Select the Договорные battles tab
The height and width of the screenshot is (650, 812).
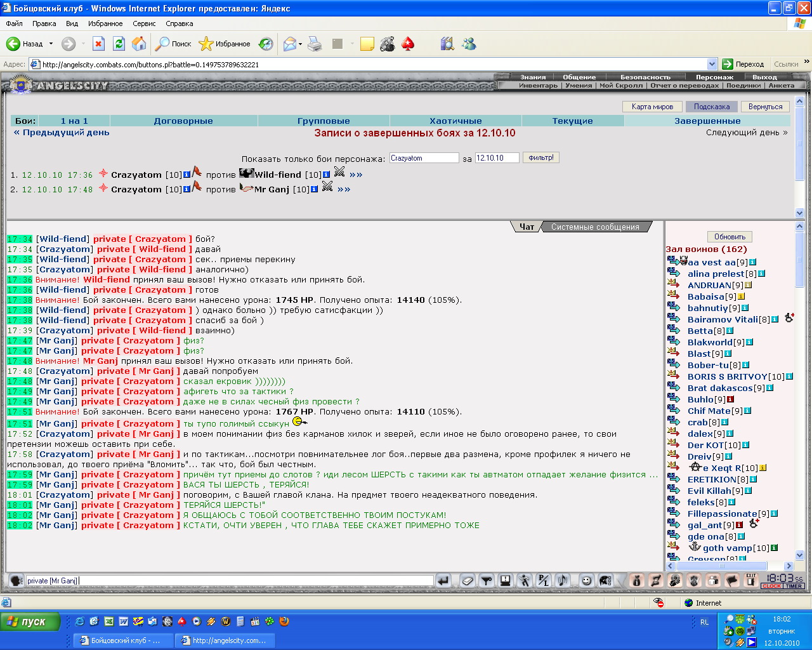[x=183, y=121]
